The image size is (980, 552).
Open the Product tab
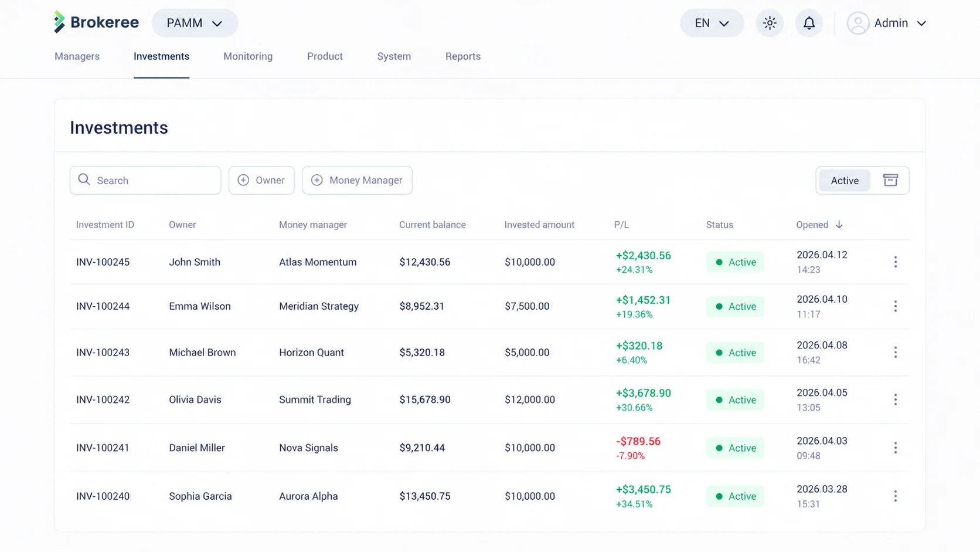[x=325, y=56]
